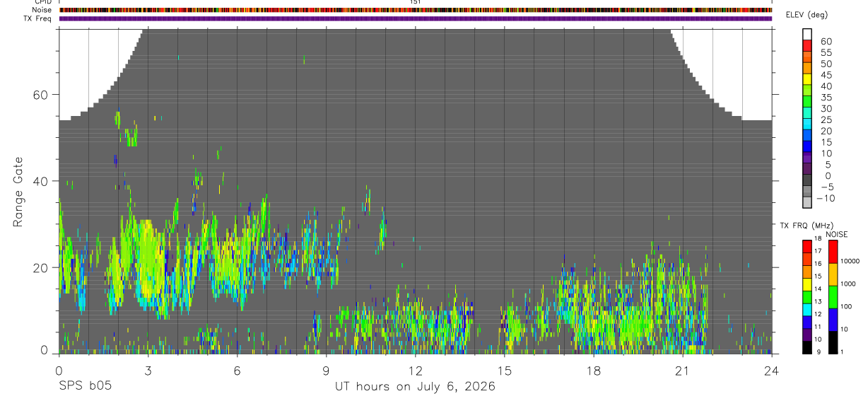Click the range gate 40 tick label
868x401 pixels.
coord(40,181)
